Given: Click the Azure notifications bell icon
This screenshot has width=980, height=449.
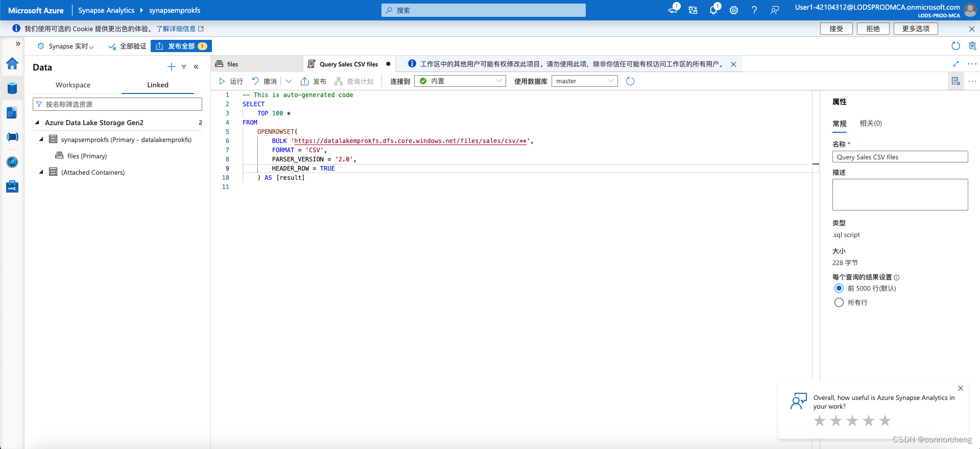Looking at the screenshot, I should pos(713,10).
